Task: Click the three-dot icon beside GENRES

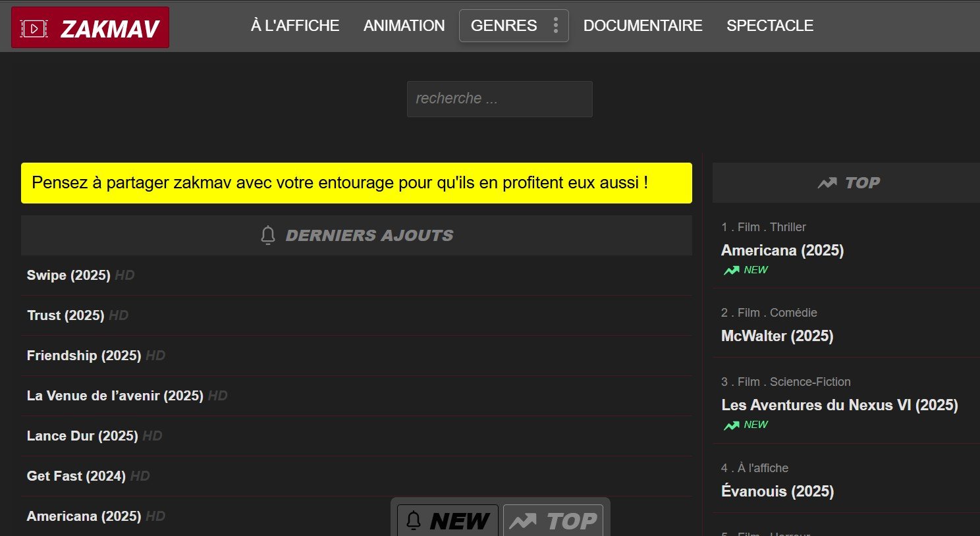Action: coord(556,26)
